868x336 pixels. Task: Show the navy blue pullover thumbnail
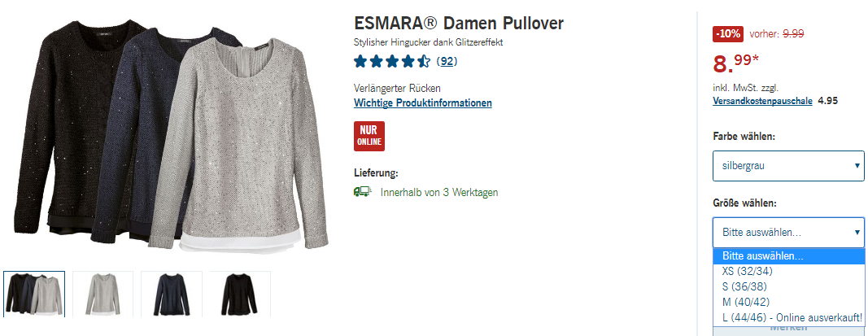172,294
